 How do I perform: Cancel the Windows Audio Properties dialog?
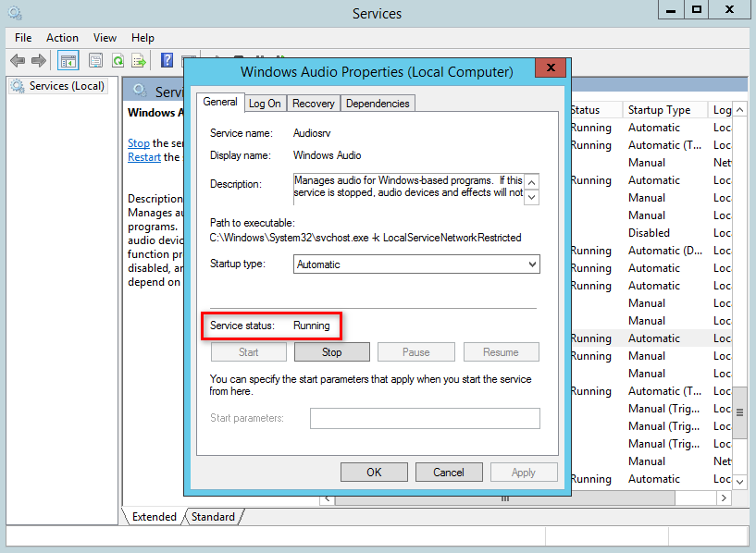[449, 472]
